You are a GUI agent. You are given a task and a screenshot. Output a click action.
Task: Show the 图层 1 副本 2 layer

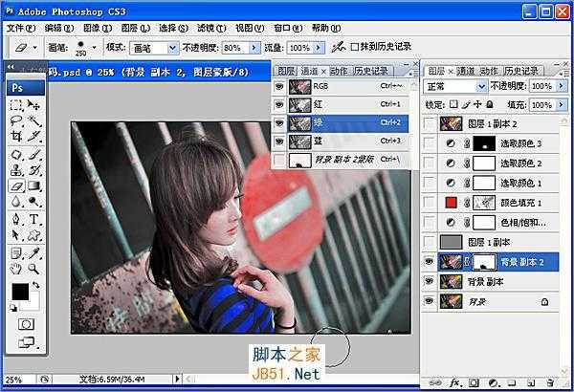[x=429, y=123]
